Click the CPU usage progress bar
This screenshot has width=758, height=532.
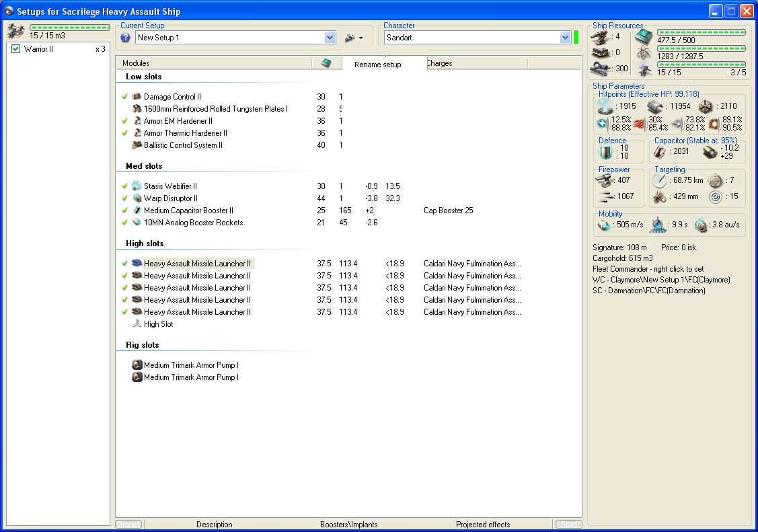701,32
